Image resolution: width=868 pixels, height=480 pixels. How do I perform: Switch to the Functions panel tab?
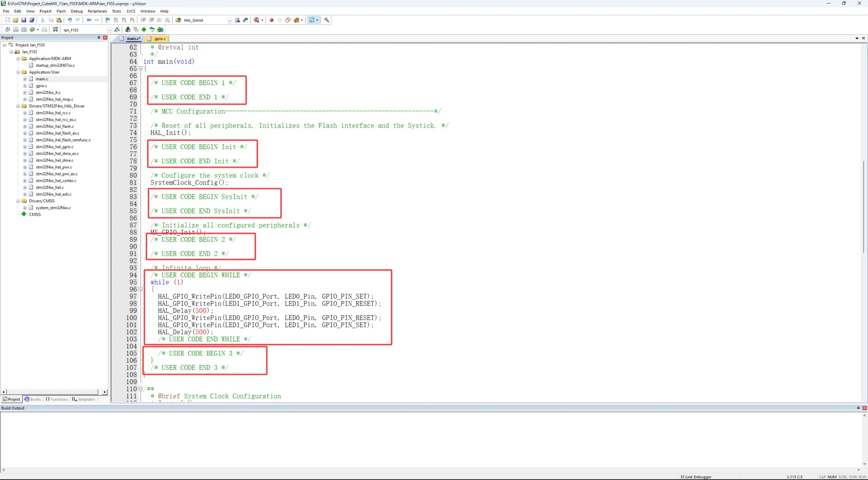pyautogui.click(x=57, y=399)
